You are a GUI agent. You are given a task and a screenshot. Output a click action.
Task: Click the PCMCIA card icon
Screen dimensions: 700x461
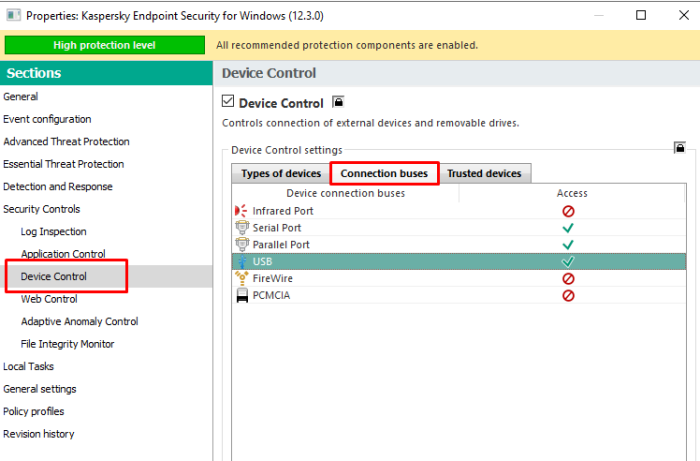pyautogui.click(x=242, y=295)
